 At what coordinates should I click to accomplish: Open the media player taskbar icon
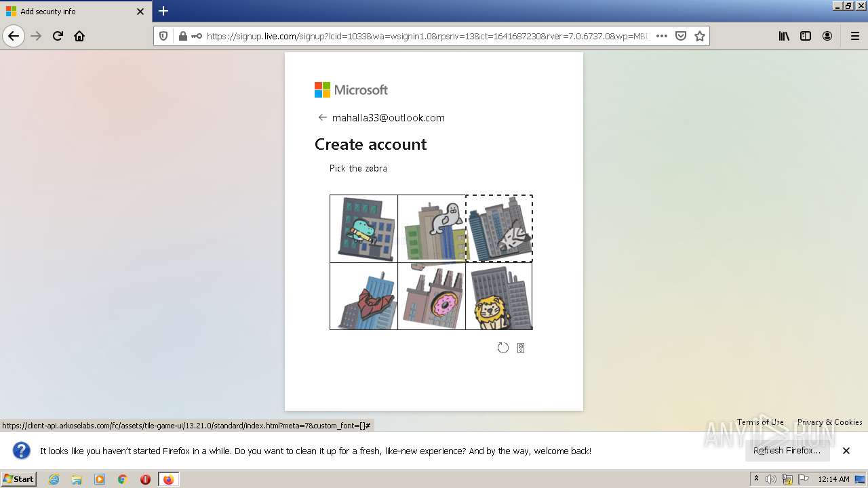click(x=100, y=479)
